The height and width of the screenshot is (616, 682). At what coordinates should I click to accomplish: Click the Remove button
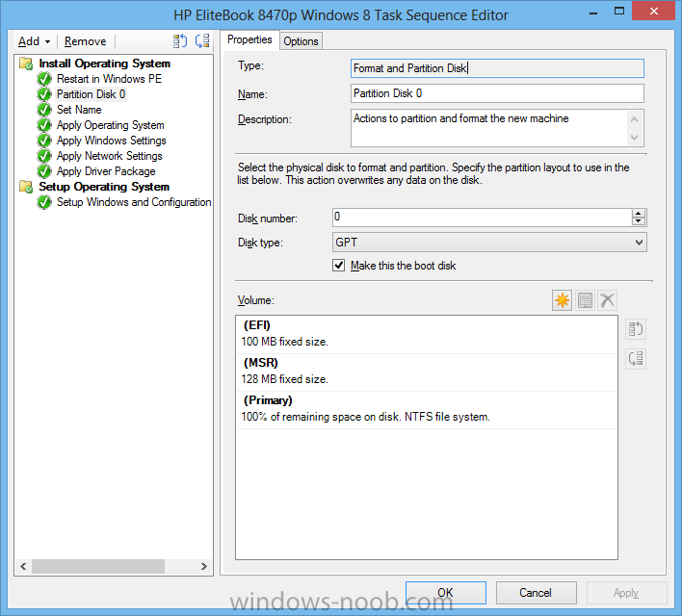point(85,41)
